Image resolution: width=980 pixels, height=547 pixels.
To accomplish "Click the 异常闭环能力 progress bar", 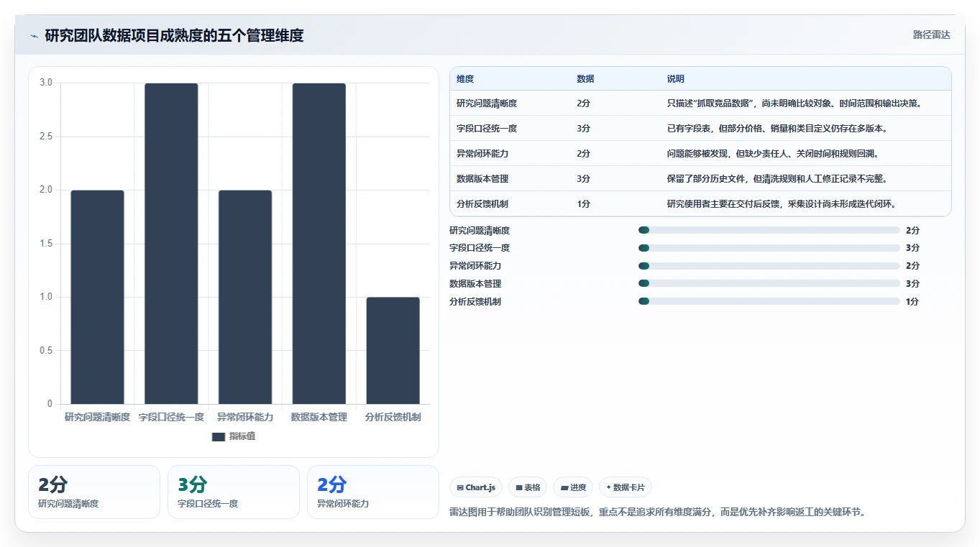I will point(769,266).
